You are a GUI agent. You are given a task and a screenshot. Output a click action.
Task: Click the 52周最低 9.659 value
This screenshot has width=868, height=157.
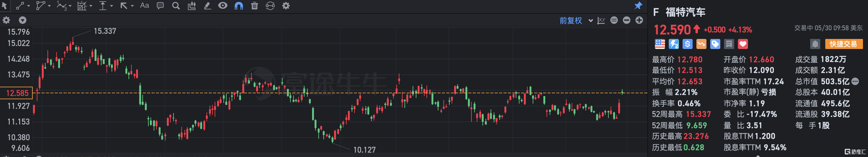(696, 125)
